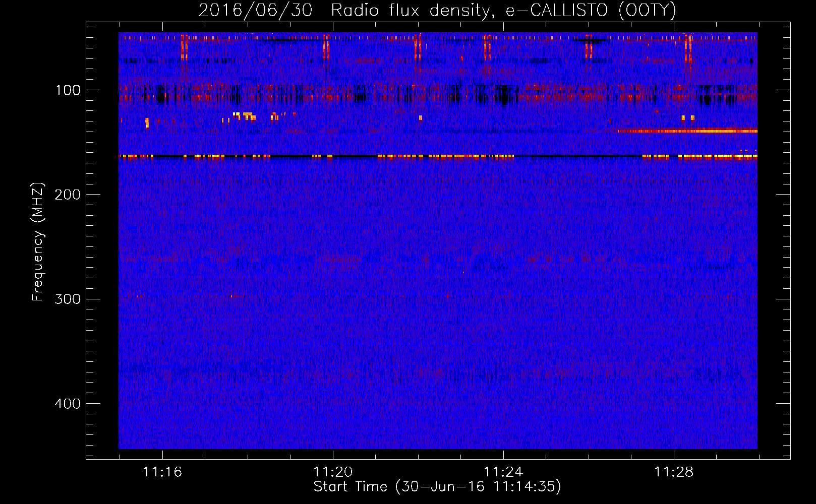
Task: Click the 11:16 time axis label
Action: 162,472
